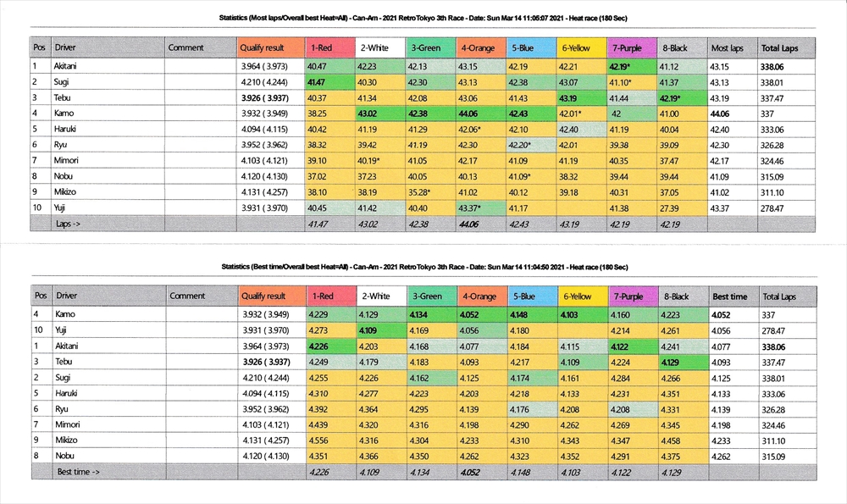
Task: Click the Most laps statistics title line
Action: [x=423, y=19]
